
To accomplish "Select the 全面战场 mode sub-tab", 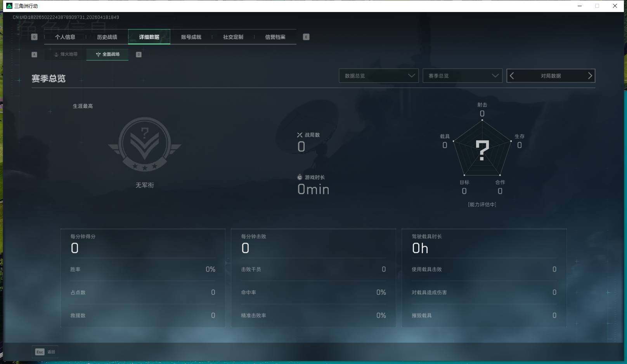I will pos(107,54).
